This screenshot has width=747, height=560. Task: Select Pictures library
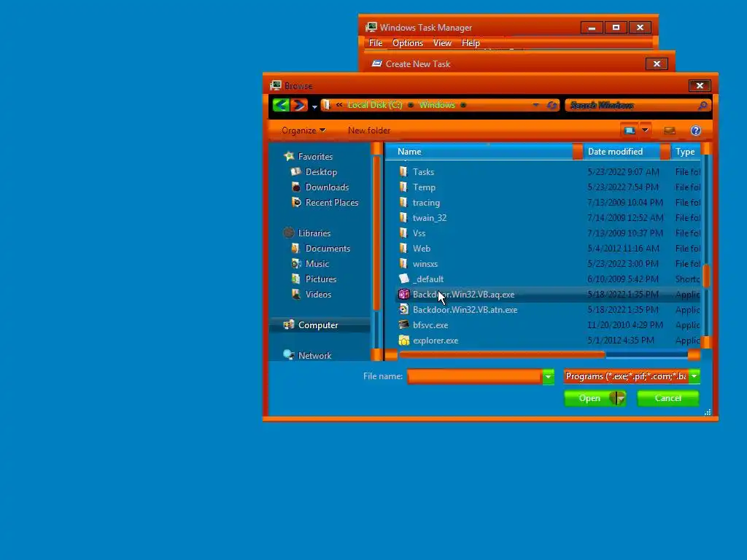[321, 279]
